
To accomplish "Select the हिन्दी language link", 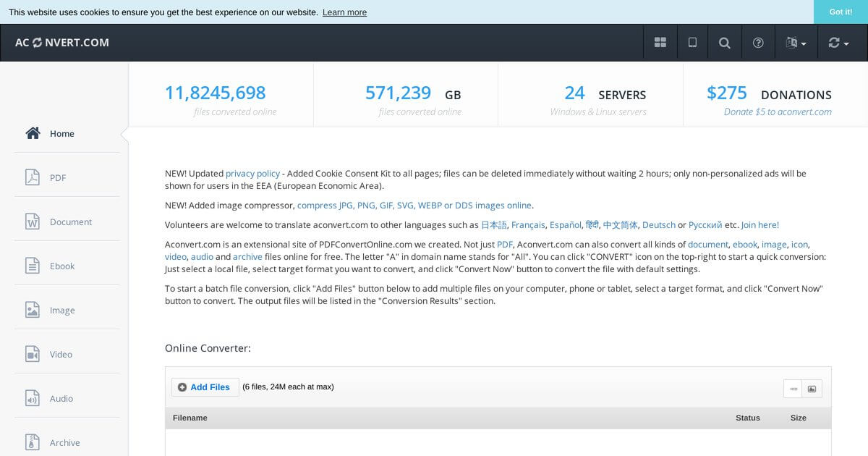I will click(x=592, y=225).
